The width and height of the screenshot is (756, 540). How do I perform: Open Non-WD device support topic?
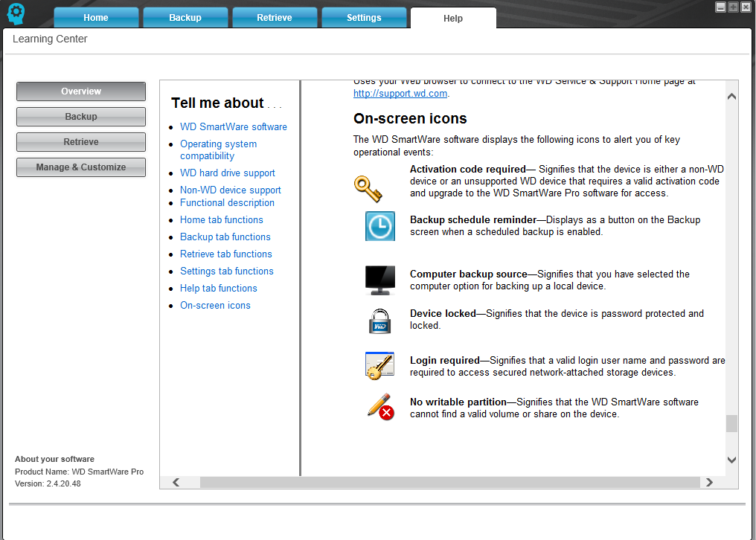(x=231, y=190)
